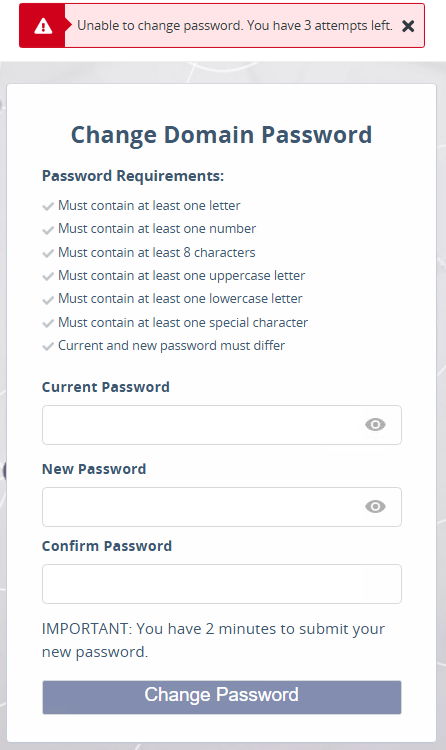Image resolution: width=446 pixels, height=750 pixels.
Task: Click checkmark beside 'one special character'
Action: 48,323
